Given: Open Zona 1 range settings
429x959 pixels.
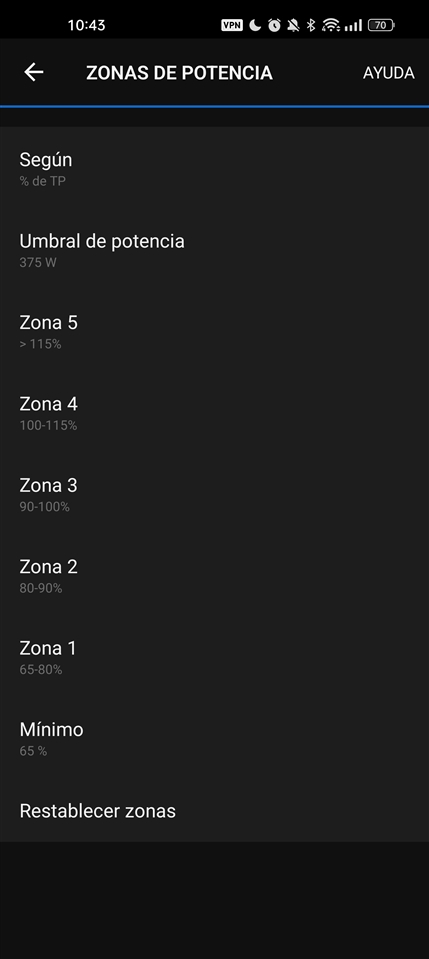Looking at the screenshot, I should pyautogui.click(x=214, y=657).
